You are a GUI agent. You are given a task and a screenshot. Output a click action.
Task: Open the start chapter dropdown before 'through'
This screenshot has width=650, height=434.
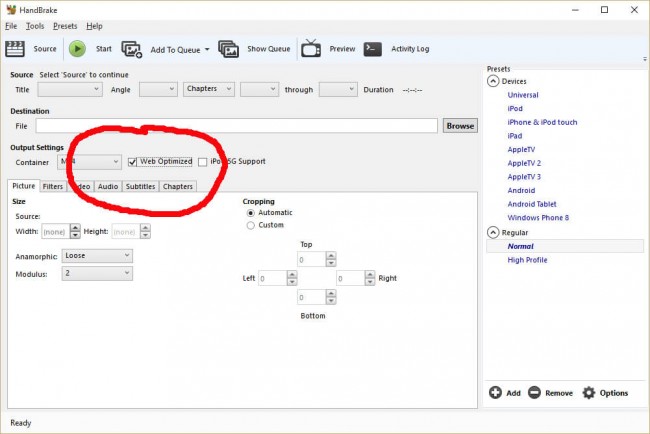tap(259, 90)
